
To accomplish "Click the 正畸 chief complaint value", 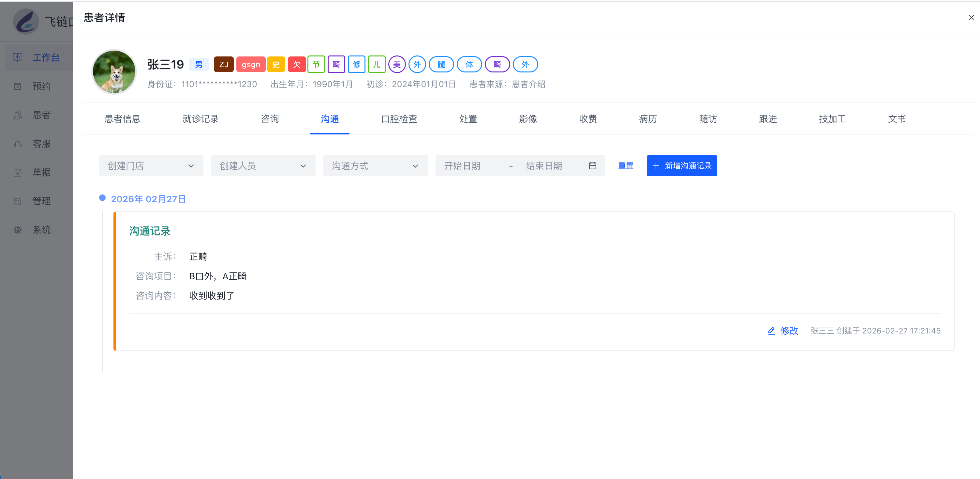I will click(x=198, y=256).
